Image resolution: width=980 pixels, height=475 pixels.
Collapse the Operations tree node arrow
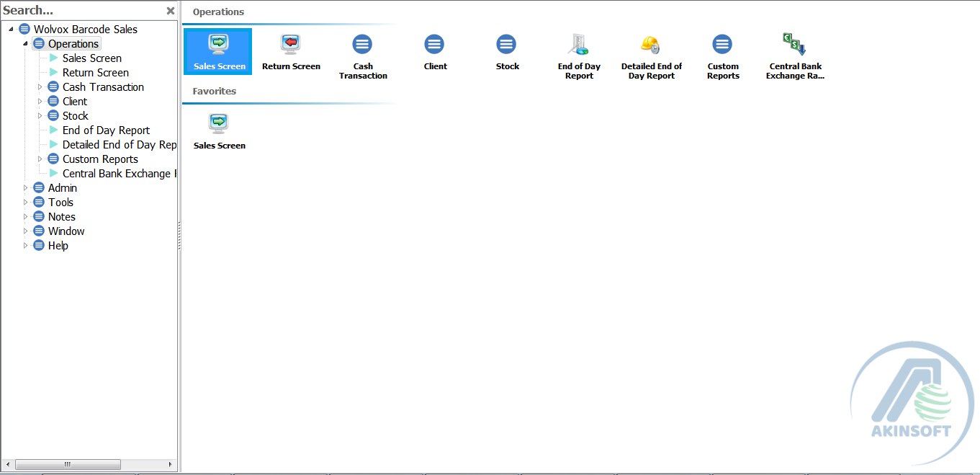point(26,44)
